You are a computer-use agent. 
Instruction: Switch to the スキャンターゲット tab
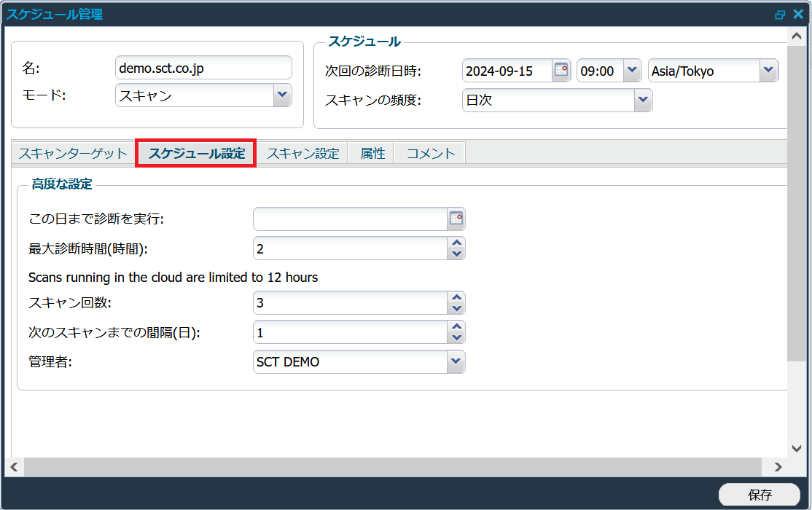tap(73, 153)
